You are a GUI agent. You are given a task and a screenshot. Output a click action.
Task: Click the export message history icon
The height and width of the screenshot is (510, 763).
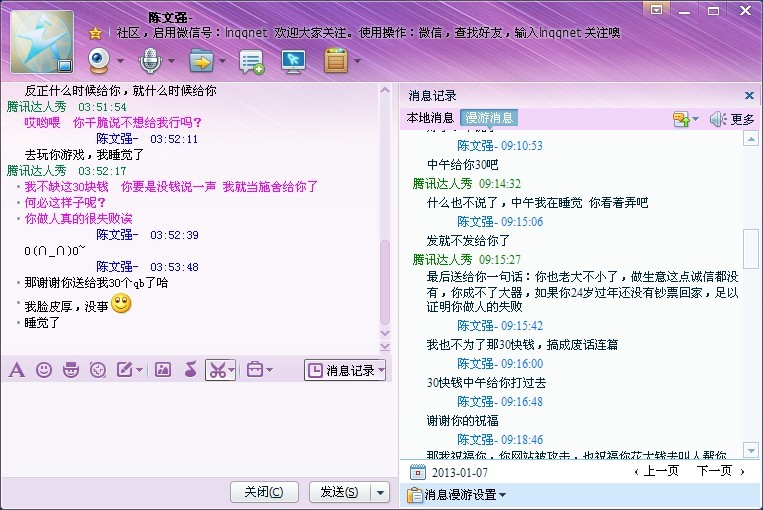click(x=681, y=119)
